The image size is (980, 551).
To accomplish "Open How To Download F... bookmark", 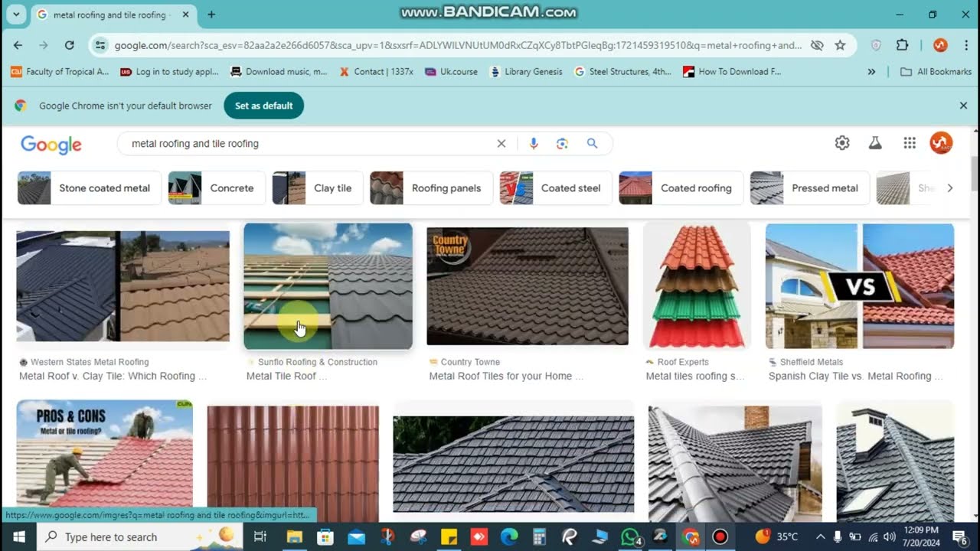I will point(732,72).
